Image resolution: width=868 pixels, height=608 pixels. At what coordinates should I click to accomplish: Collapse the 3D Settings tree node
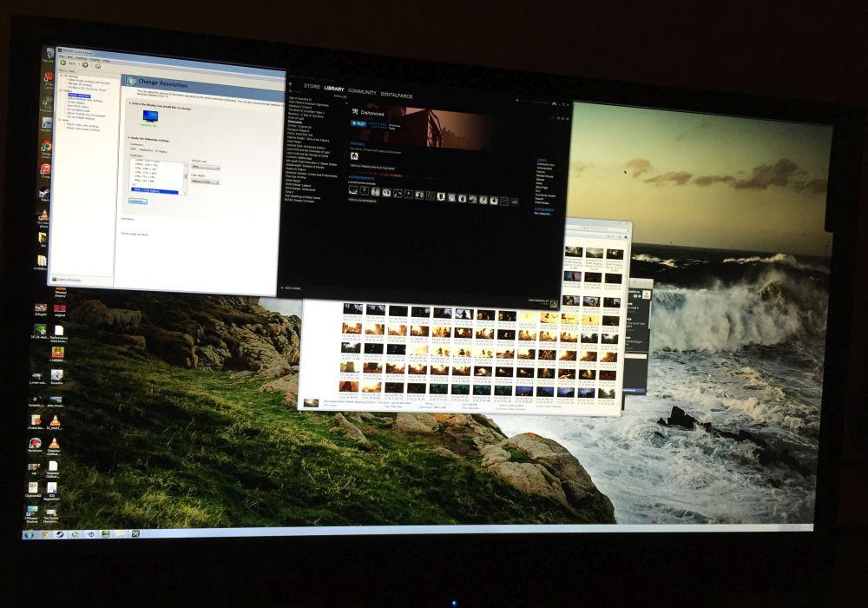click(62, 76)
